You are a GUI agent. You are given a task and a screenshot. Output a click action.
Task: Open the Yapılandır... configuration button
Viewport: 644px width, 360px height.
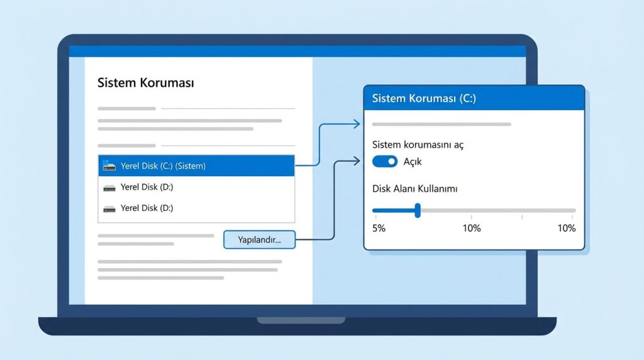coord(260,240)
